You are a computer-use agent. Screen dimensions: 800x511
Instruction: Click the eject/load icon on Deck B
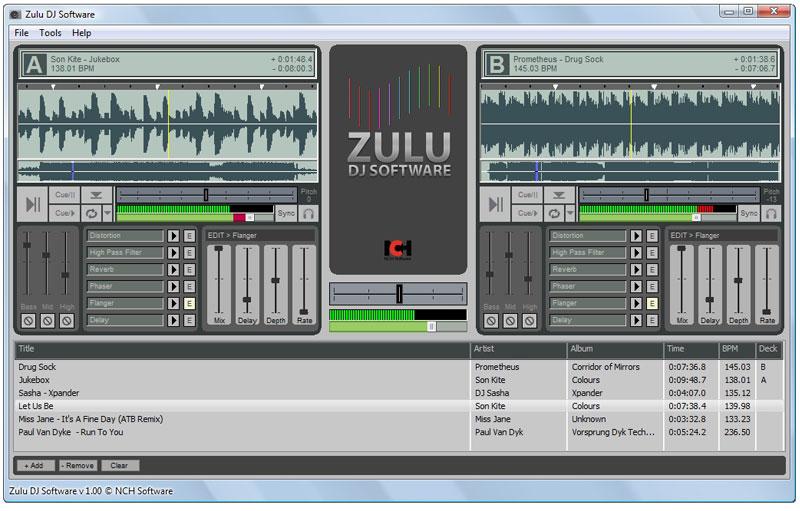tap(558, 196)
